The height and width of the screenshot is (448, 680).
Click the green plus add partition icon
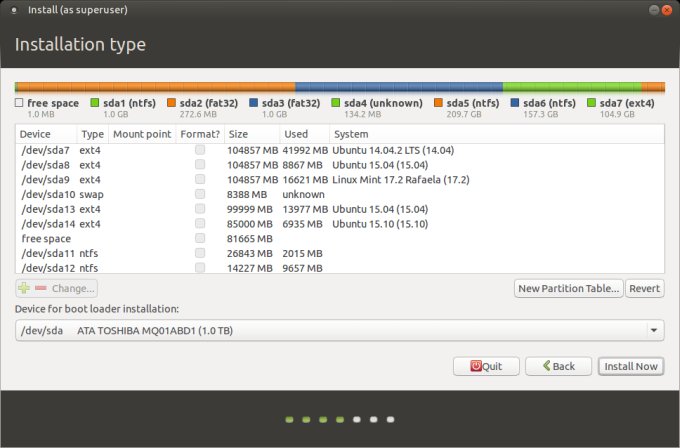pos(24,288)
